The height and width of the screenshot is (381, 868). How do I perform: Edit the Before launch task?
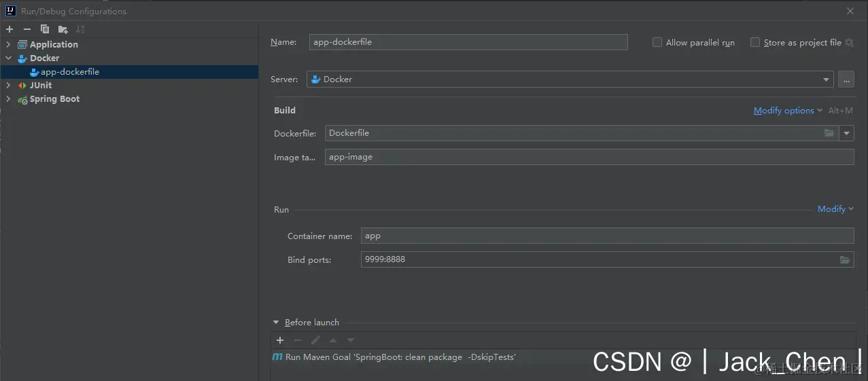click(315, 340)
